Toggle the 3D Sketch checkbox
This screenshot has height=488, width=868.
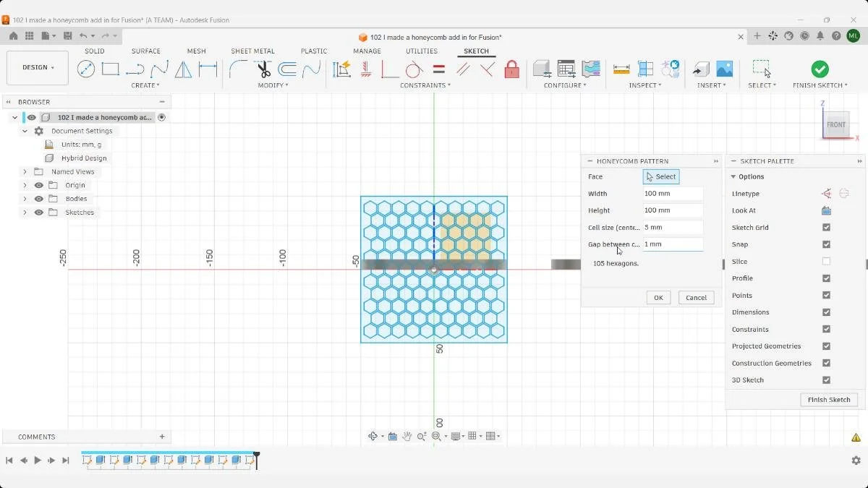826,380
